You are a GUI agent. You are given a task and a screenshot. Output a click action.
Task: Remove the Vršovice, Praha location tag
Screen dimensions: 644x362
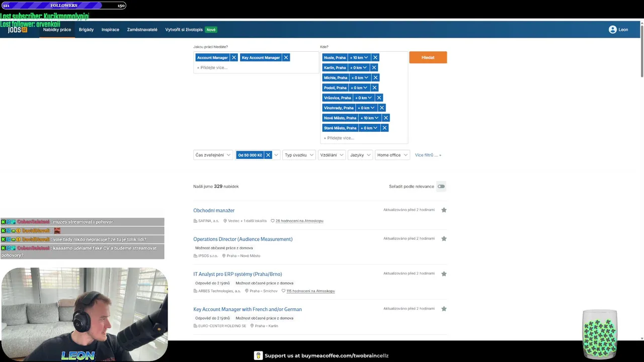pos(379,98)
